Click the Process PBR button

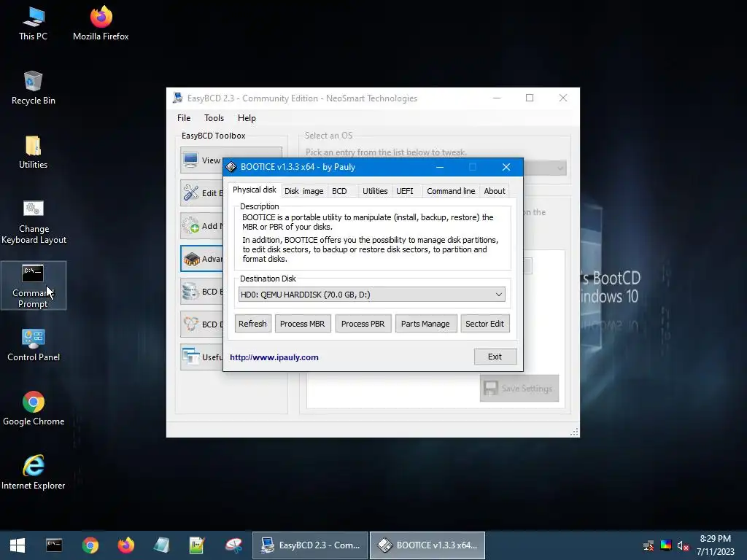(x=363, y=324)
